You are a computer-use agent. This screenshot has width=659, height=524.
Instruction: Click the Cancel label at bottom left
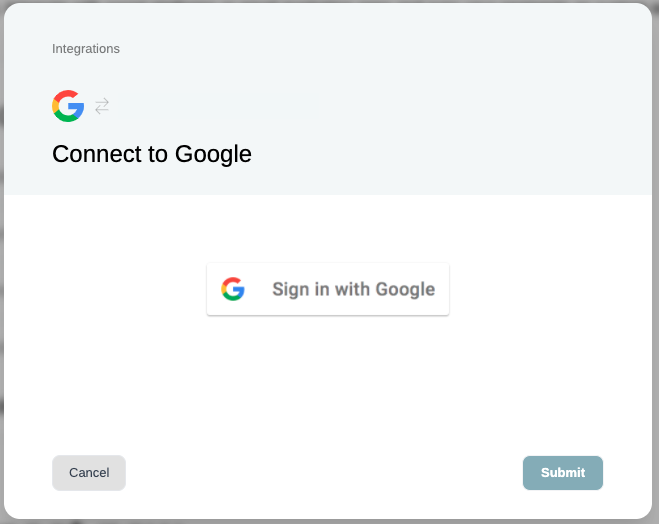(x=89, y=473)
